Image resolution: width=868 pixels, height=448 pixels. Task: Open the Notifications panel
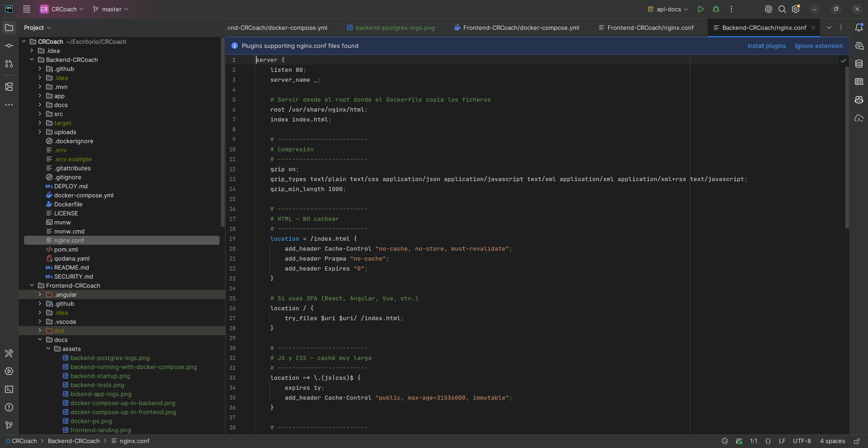[859, 28]
